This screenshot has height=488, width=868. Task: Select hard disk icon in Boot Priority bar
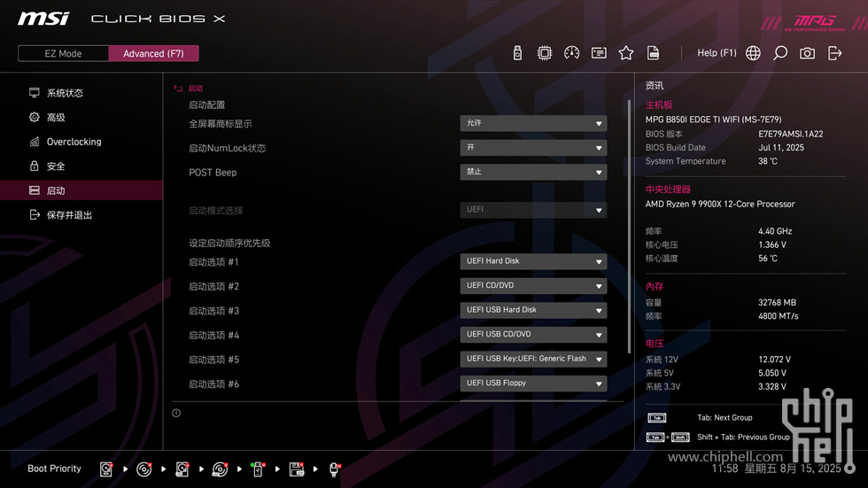tap(106, 469)
